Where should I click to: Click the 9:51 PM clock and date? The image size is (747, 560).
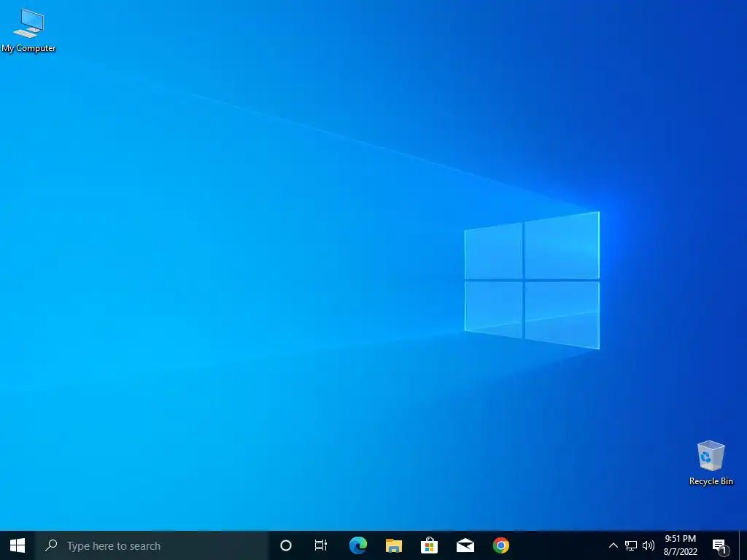pos(681,545)
